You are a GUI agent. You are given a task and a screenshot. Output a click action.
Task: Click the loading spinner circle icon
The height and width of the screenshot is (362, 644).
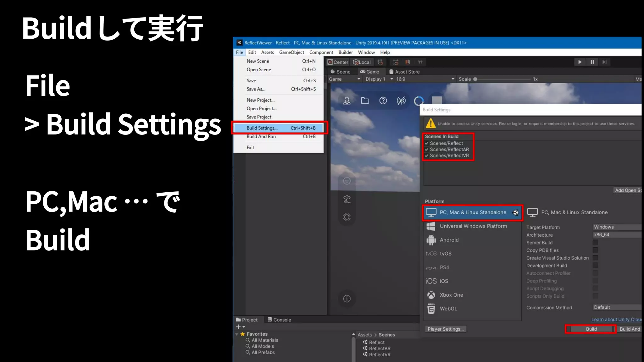pos(419,101)
